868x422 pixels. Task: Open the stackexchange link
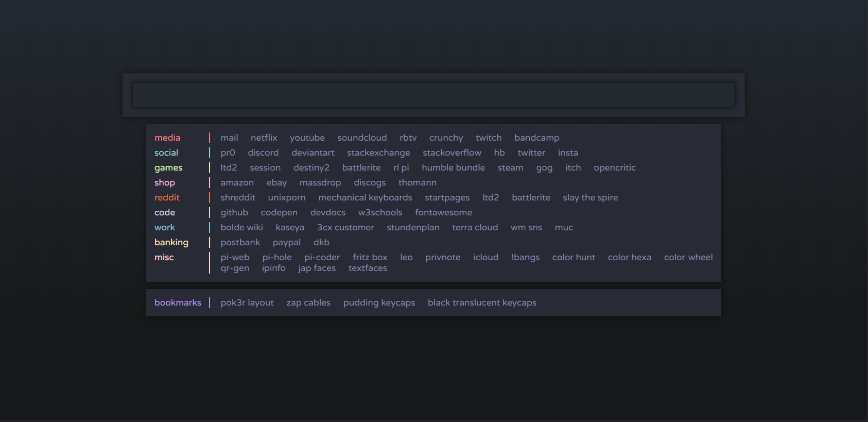[378, 153]
